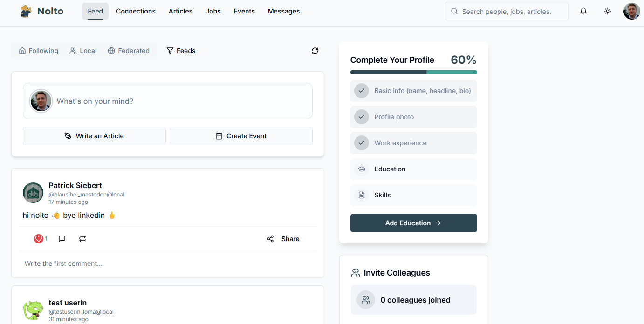
Task: Click the search people, jobs, articles field
Action: coord(507,12)
